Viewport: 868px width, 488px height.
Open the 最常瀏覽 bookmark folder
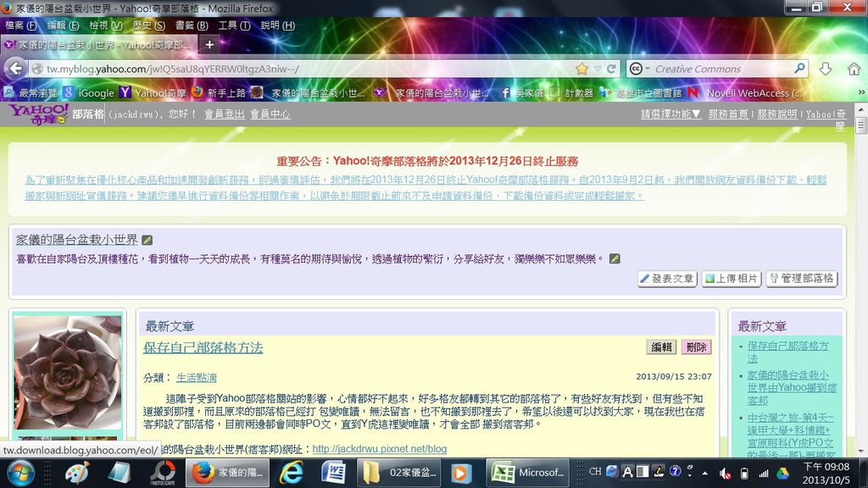coord(31,93)
